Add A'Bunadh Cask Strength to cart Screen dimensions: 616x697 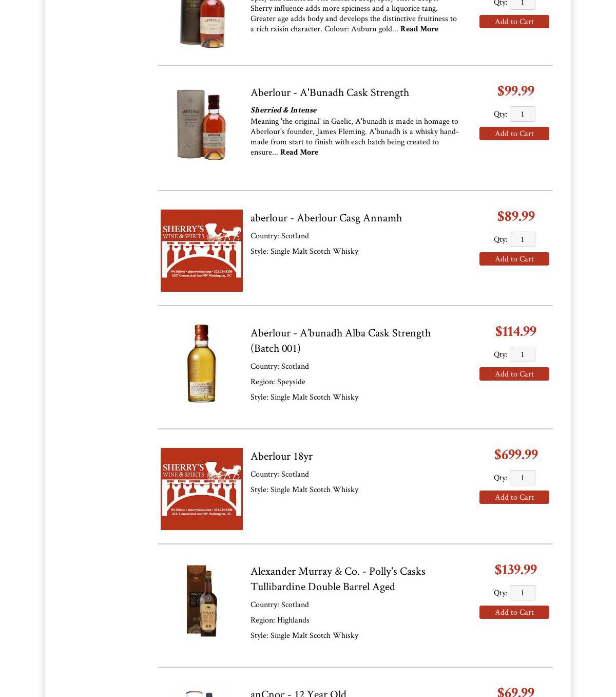pos(514,134)
